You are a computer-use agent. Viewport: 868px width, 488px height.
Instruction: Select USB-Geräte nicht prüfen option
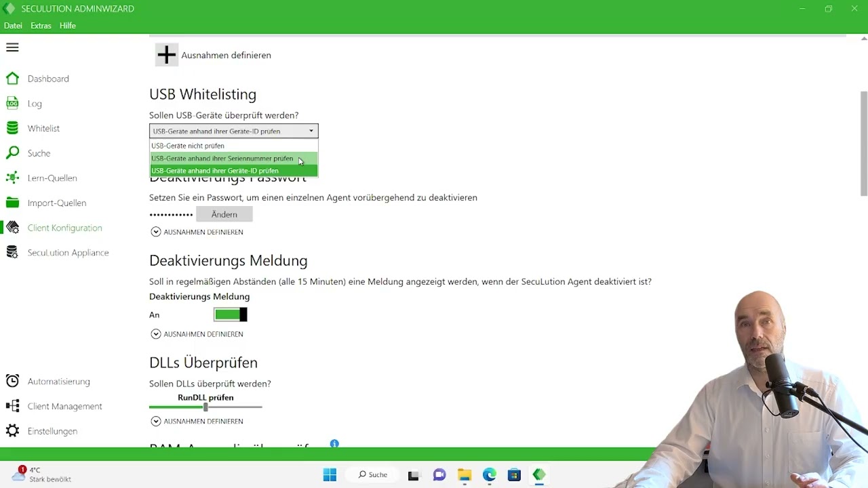pyautogui.click(x=234, y=146)
